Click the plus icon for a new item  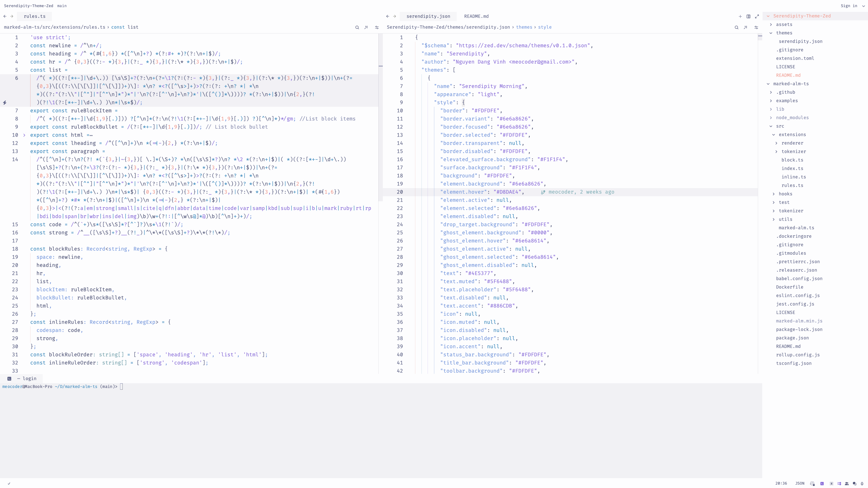click(740, 16)
